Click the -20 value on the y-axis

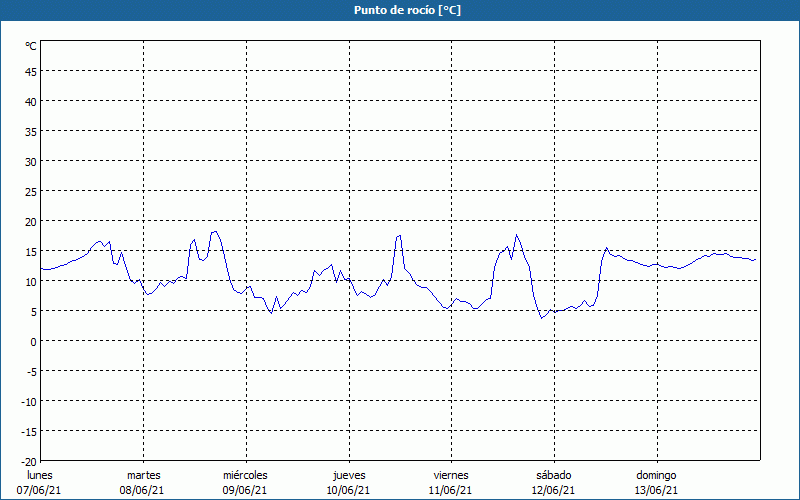(x=28, y=461)
